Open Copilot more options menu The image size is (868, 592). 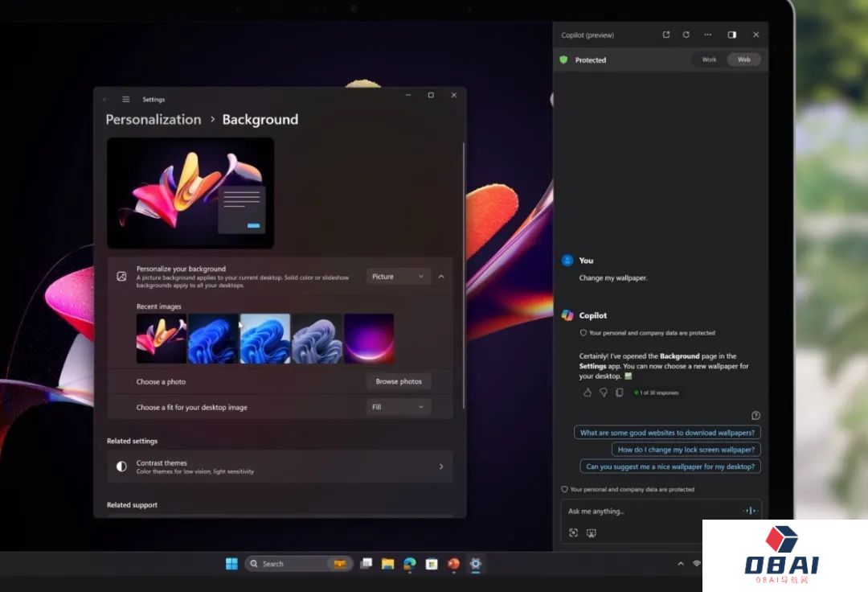[707, 35]
